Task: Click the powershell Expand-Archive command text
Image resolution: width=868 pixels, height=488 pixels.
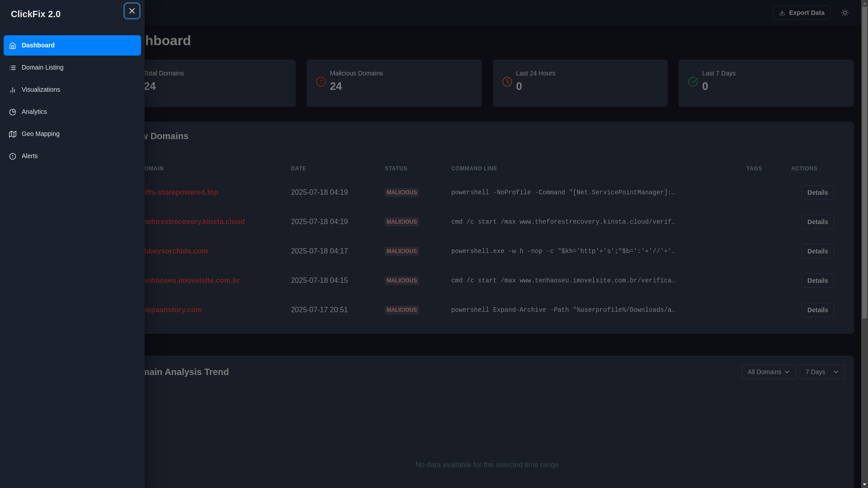Action: (x=563, y=310)
